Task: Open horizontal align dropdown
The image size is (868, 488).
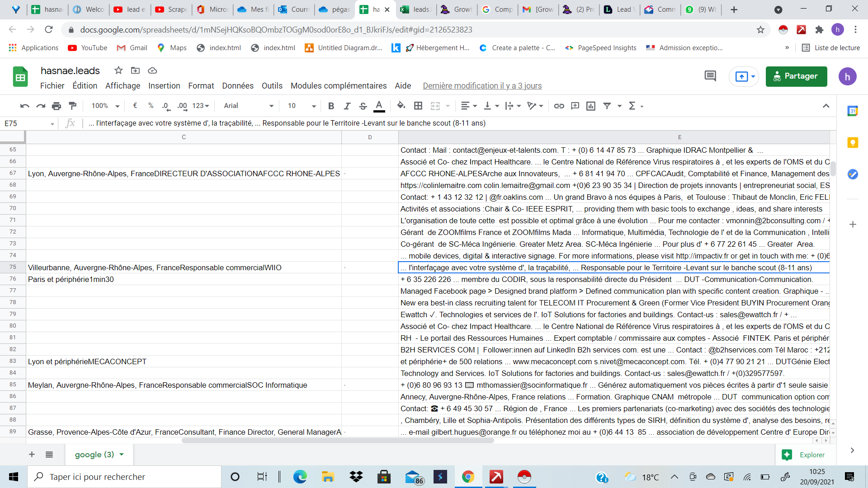Action: coord(469,106)
